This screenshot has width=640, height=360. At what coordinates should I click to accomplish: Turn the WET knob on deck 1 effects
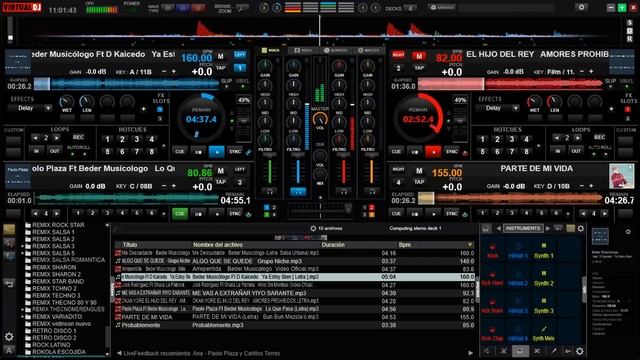(x=67, y=102)
